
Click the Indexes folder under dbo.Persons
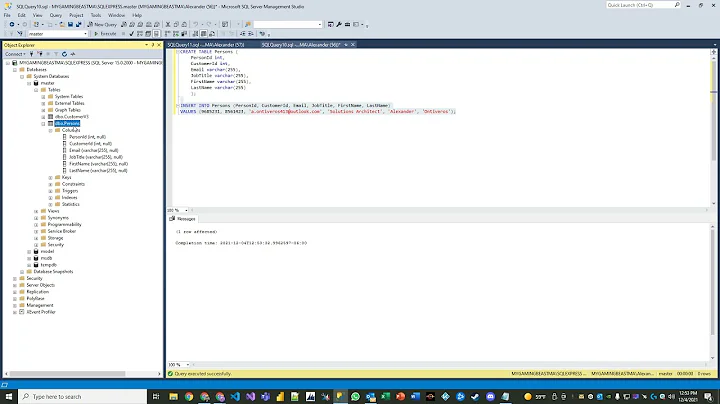pos(68,197)
